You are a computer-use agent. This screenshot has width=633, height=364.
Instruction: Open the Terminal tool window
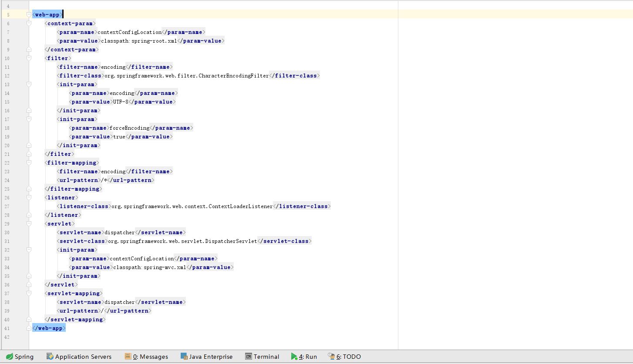(262, 357)
